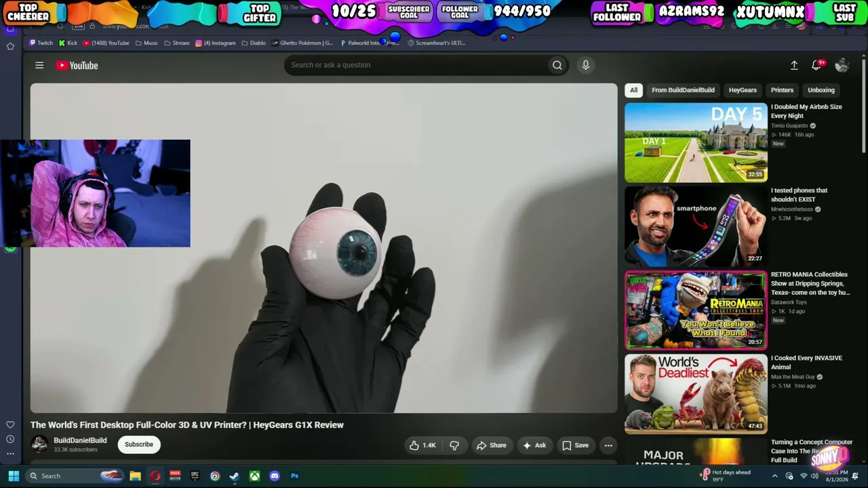Go to the YouTube home logo
868x488 pixels.
click(x=77, y=65)
